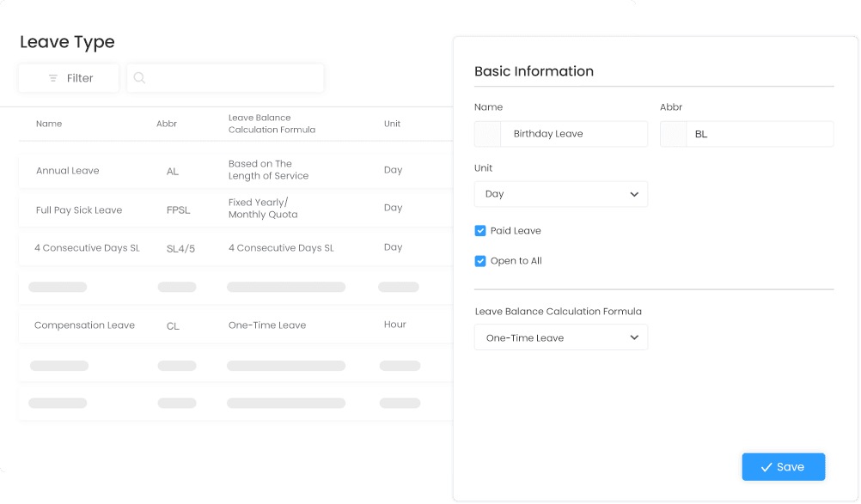This screenshot has width=861, height=504.
Task: Click the checkmark icon on Save button
Action: [766, 467]
